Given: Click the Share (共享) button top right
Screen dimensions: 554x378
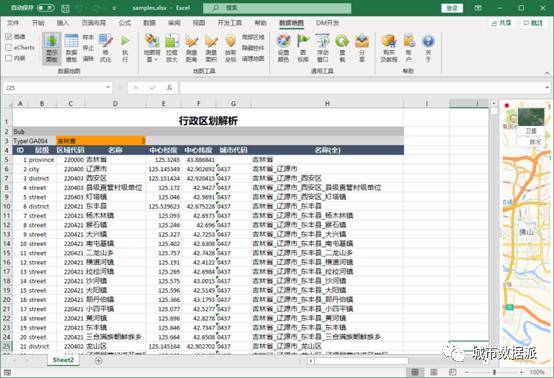Looking at the screenshot, I should coord(502,23).
